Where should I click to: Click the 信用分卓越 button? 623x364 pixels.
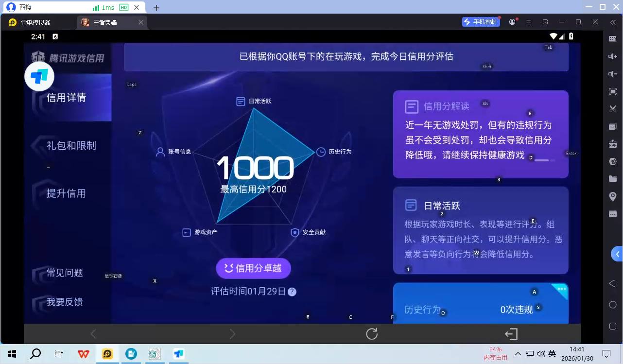click(253, 268)
